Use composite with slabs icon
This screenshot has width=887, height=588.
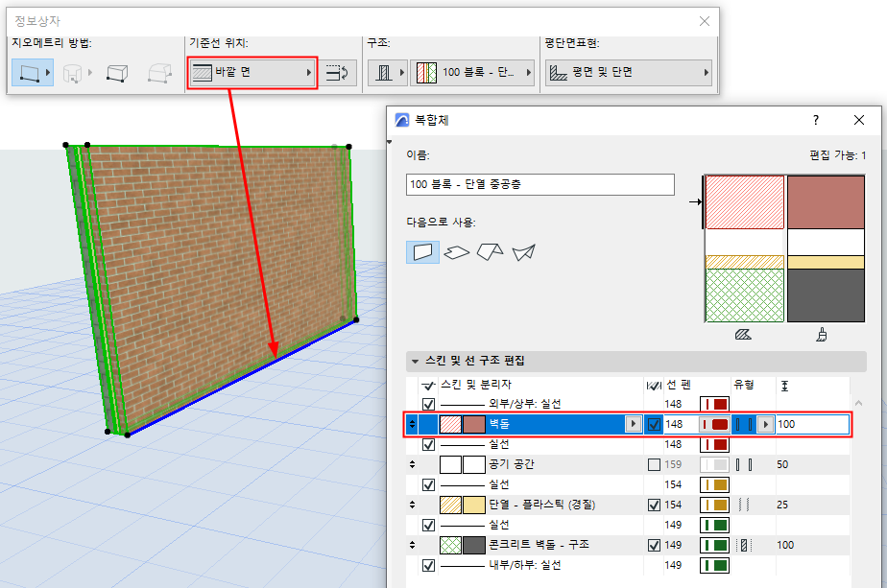(x=457, y=252)
